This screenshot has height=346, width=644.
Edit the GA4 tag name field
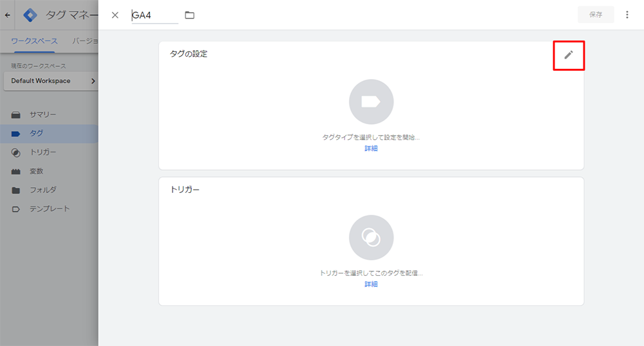[x=155, y=15]
